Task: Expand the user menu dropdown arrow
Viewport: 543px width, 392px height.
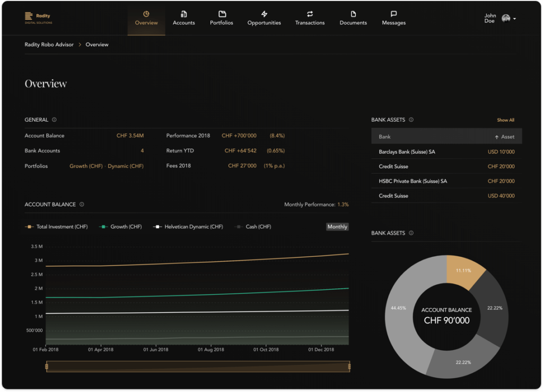Action: coord(514,19)
